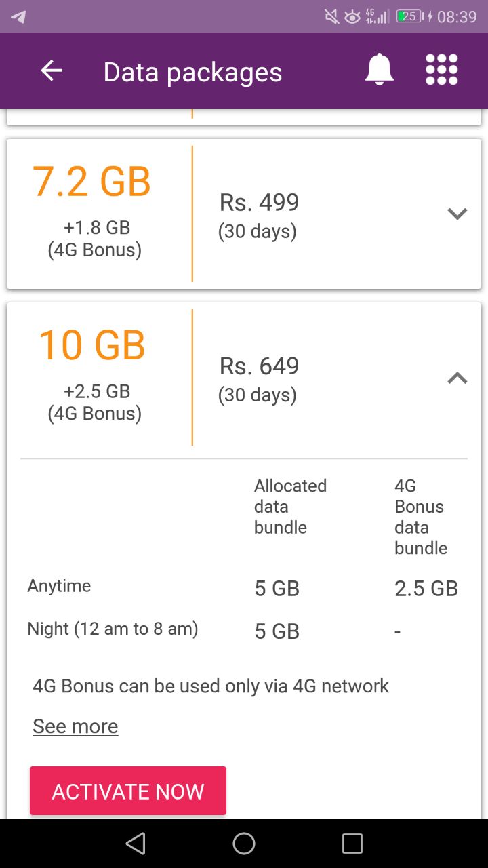Screen dimensions: 488x868
Task: Tap the Telegram status bar icon
Action: [18, 17]
